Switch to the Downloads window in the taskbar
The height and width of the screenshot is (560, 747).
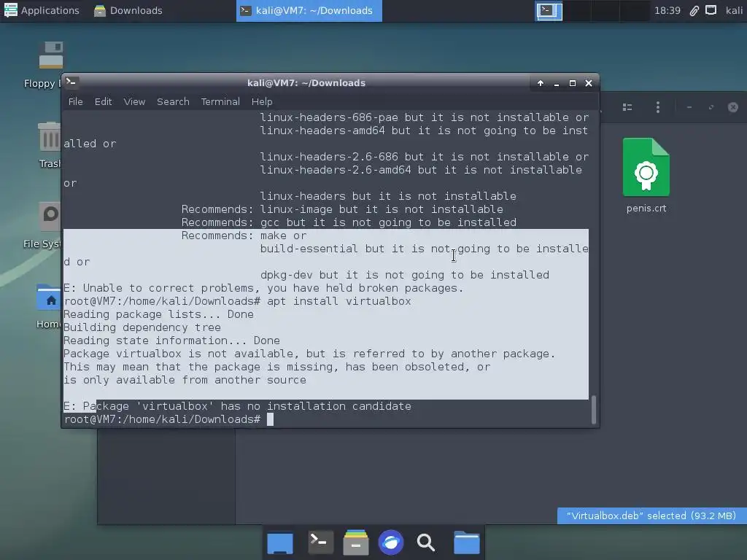tap(128, 10)
